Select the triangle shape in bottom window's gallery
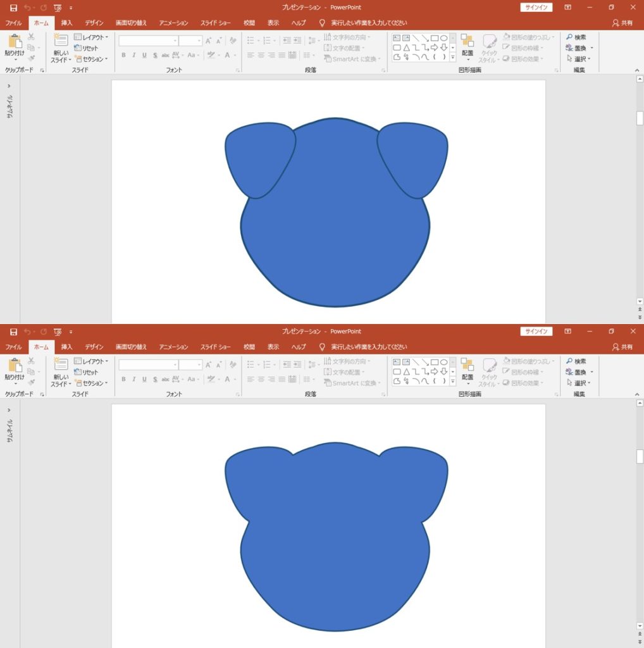This screenshot has height=648, width=644. tap(406, 371)
